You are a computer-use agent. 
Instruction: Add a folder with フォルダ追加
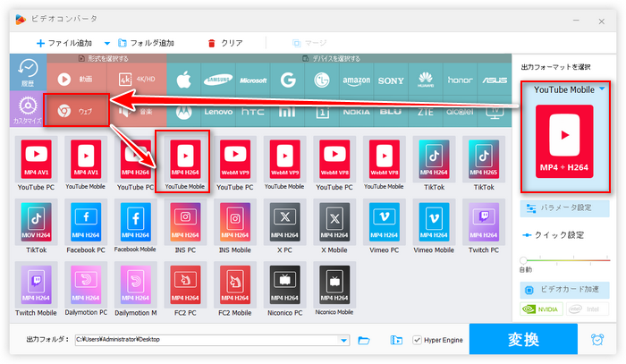[x=146, y=43]
